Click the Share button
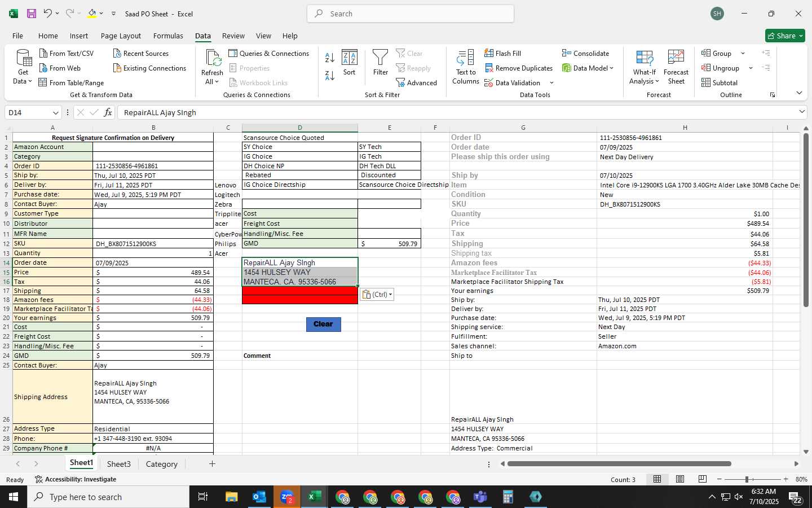812x508 pixels. pyautogui.click(x=785, y=36)
